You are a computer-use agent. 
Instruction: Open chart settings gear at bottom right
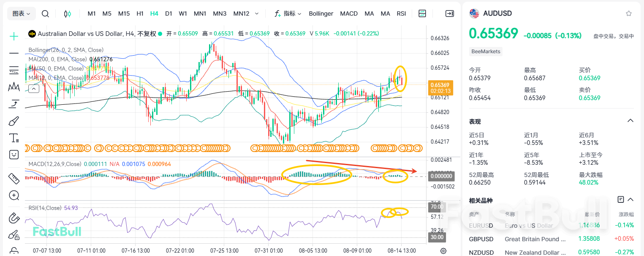point(443,251)
